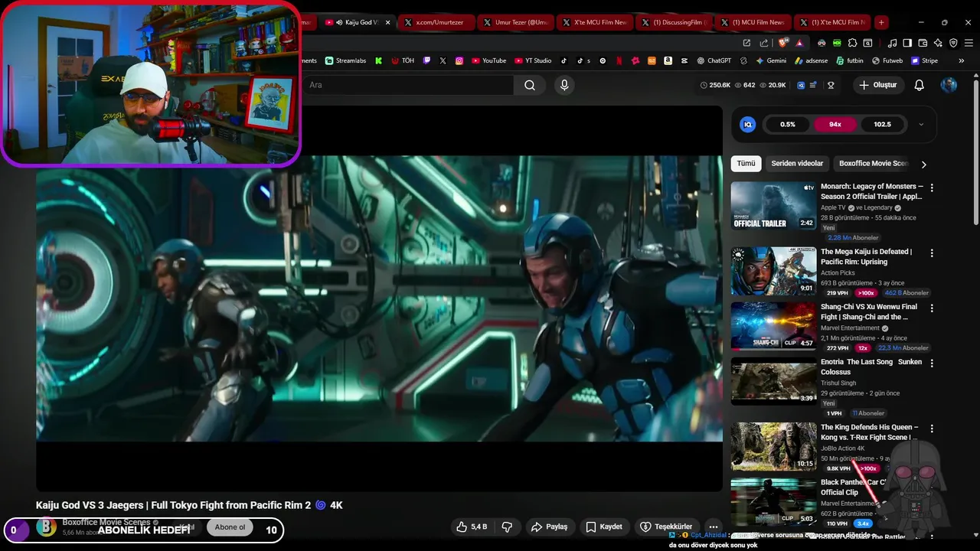This screenshot has width=980, height=551.
Task: Open the browser sidebar panel icon
Action: [907, 43]
